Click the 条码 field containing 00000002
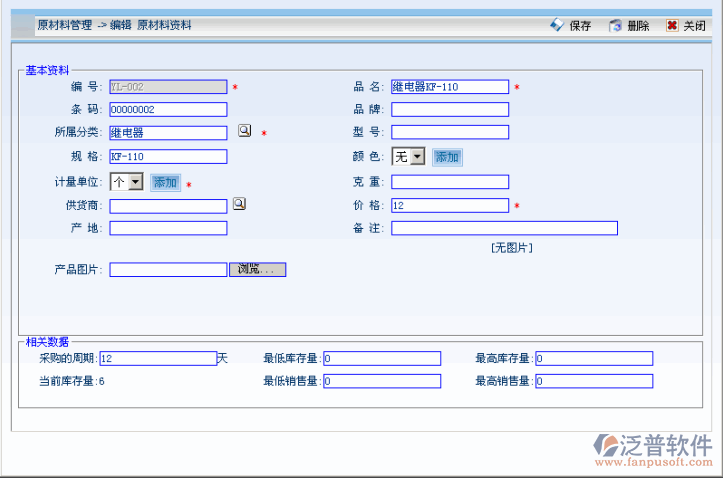Screen dimensions: 723x478 [168, 109]
